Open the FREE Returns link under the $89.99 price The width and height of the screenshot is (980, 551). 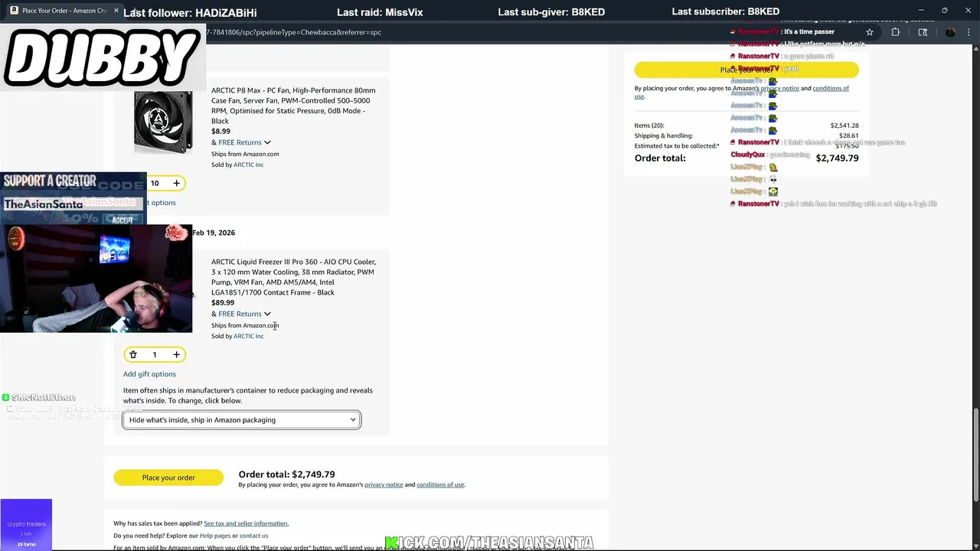click(x=240, y=314)
